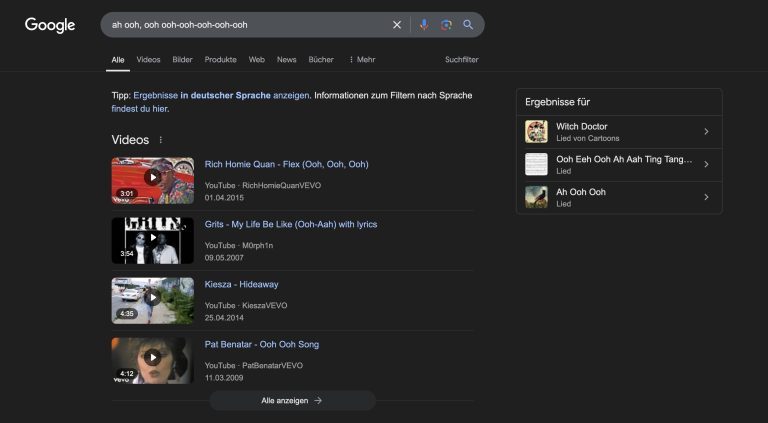
Task: Click the Videos section heading
Action: click(130, 140)
